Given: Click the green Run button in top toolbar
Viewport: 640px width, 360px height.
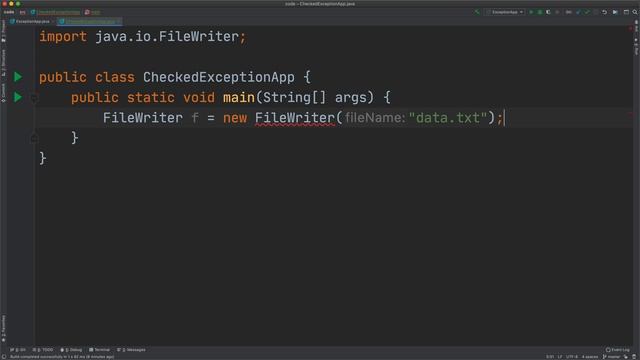Looking at the screenshot, I should [531, 12].
